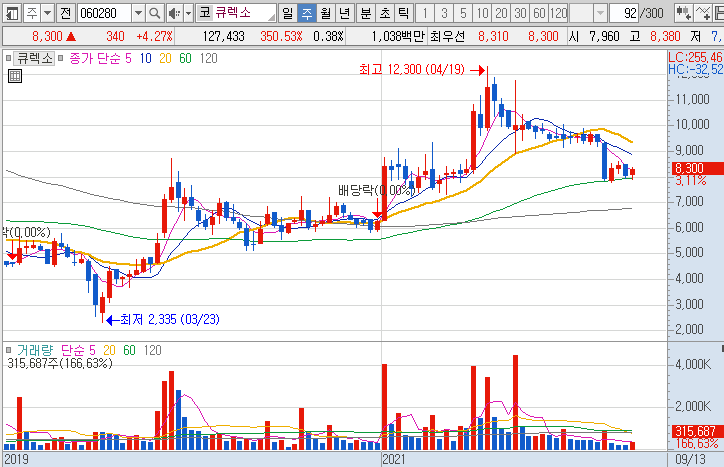Click the panel layout icon at toolbar start
The image size is (724, 467).
point(12,13)
